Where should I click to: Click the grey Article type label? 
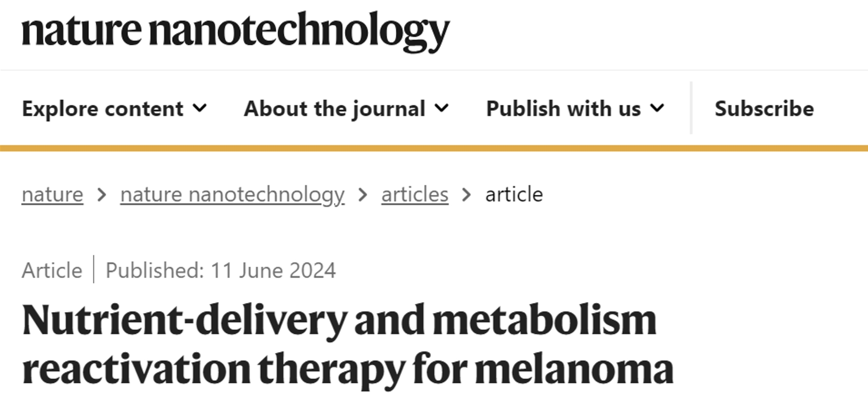click(x=52, y=270)
